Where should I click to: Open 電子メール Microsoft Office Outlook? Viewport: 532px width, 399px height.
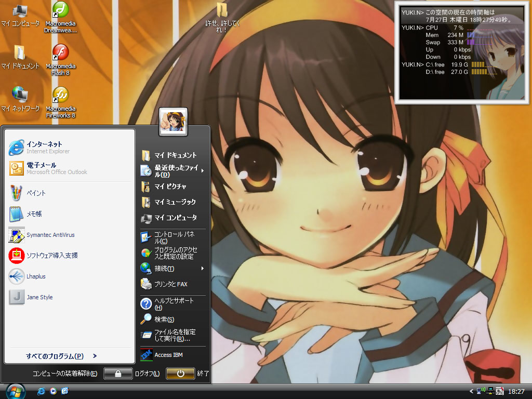point(70,168)
